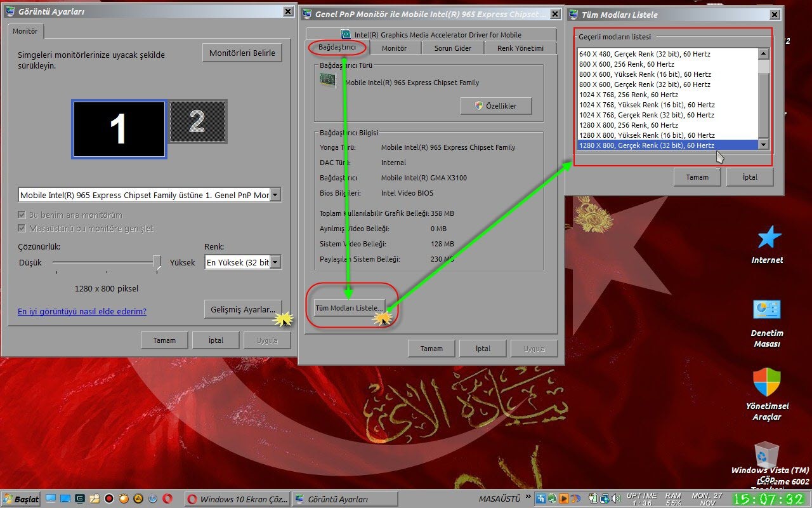Click 'En iyi görüntüyü nasıl elde ederim?' link
This screenshot has width=812, height=508.
(82, 312)
